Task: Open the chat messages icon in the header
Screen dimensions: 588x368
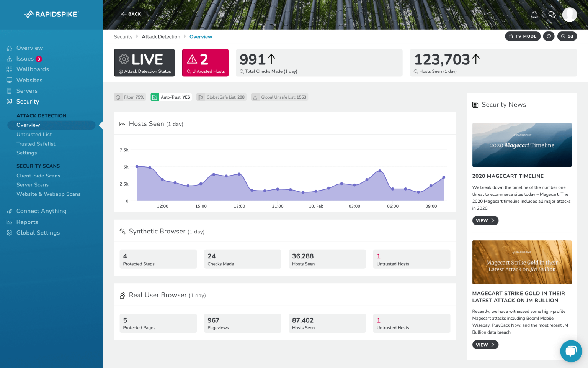Action: point(552,14)
